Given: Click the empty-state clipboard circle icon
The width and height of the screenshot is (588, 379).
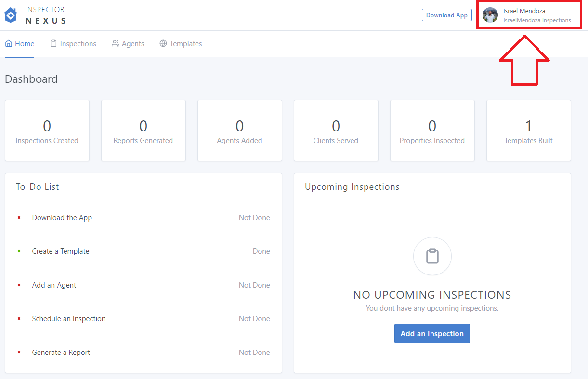Looking at the screenshot, I should (x=432, y=256).
